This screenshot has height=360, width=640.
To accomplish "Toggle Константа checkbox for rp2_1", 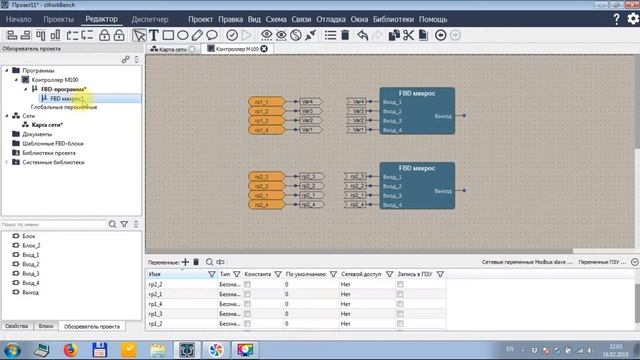I will point(247,294).
